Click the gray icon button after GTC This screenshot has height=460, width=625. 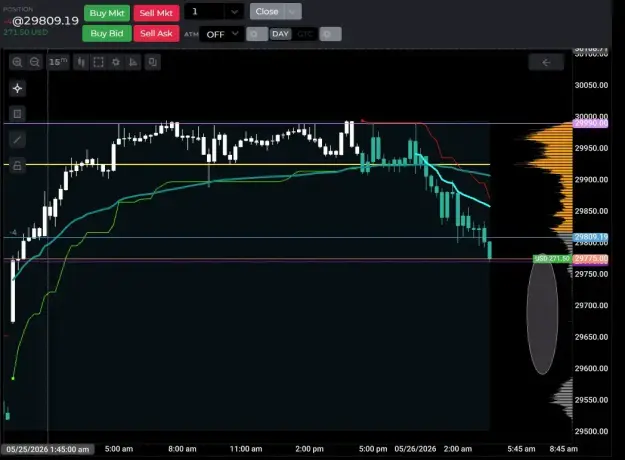pyautogui.click(x=330, y=34)
